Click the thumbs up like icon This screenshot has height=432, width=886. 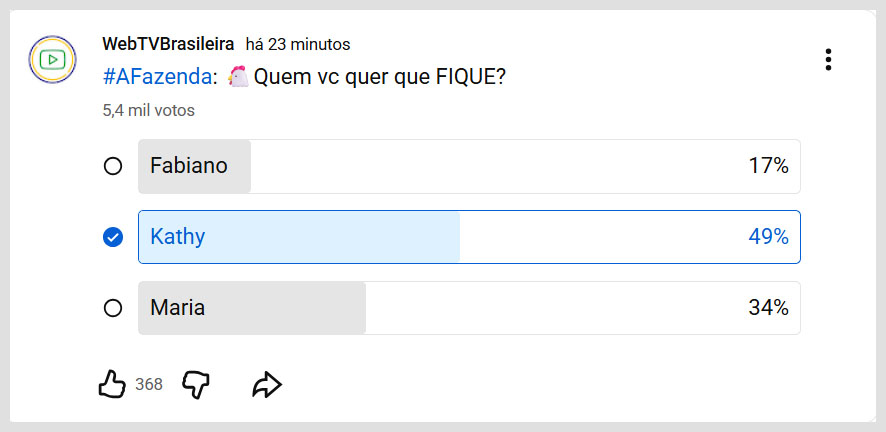click(x=112, y=384)
